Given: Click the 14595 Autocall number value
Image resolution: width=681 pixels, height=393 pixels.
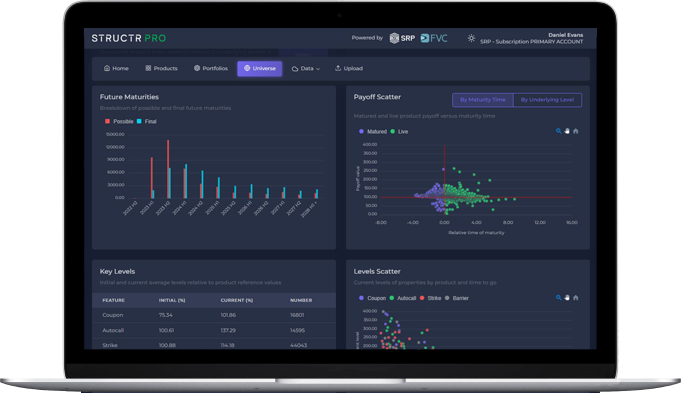Looking at the screenshot, I should [298, 330].
